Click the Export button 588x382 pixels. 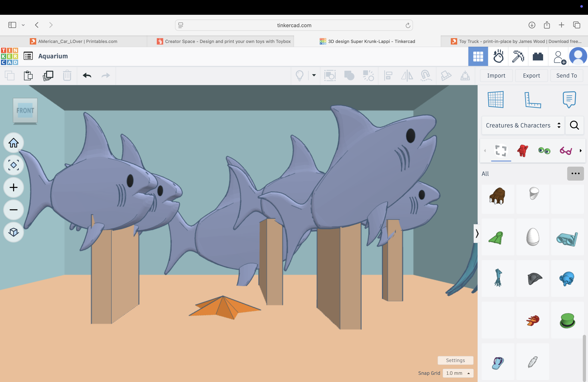coord(531,76)
